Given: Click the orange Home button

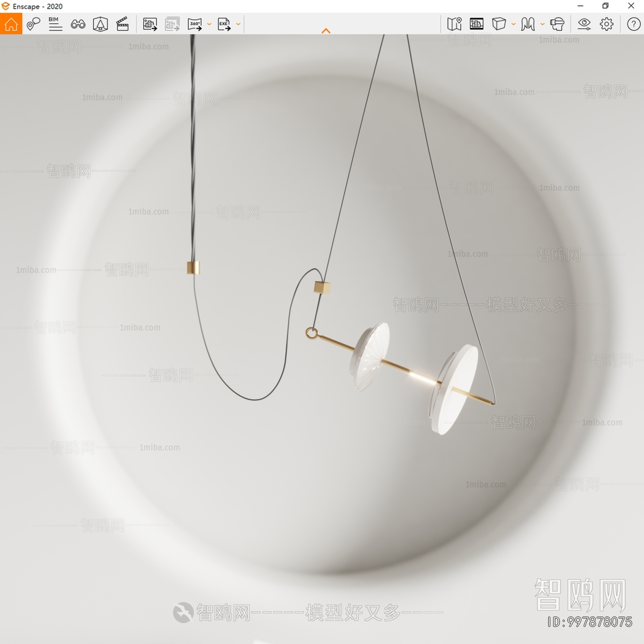Looking at the screenshot, I should pyautogui.click(x=11, y=24).
